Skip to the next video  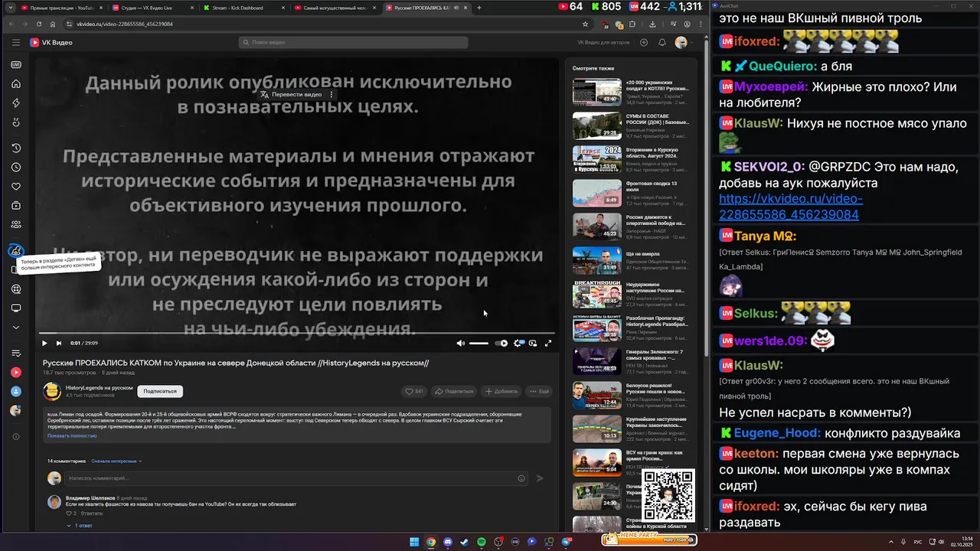[x=58, y=343]
